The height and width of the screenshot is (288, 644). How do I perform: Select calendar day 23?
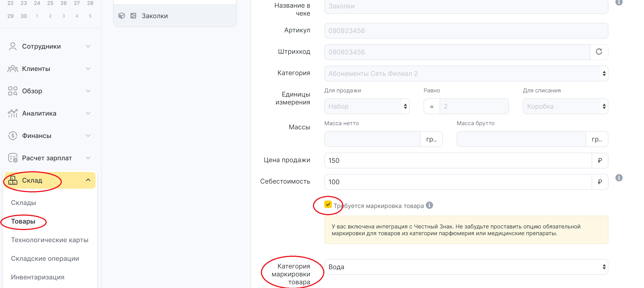24,3
